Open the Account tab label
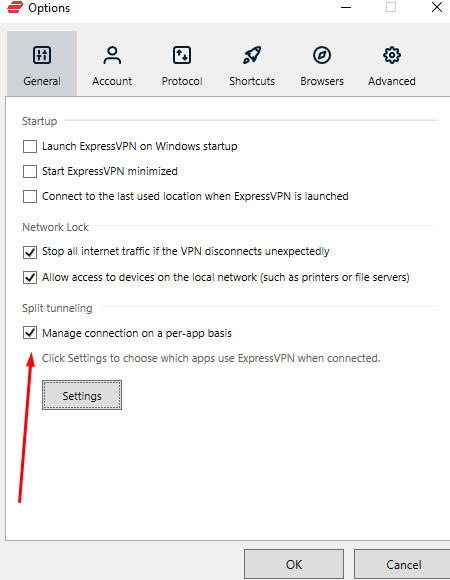450x580 pixels. [112, 81]
